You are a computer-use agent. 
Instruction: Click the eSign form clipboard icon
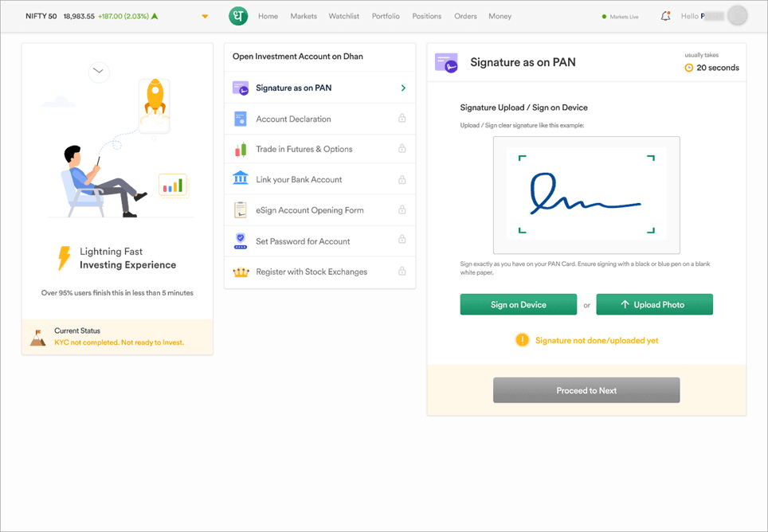[240, 210]
